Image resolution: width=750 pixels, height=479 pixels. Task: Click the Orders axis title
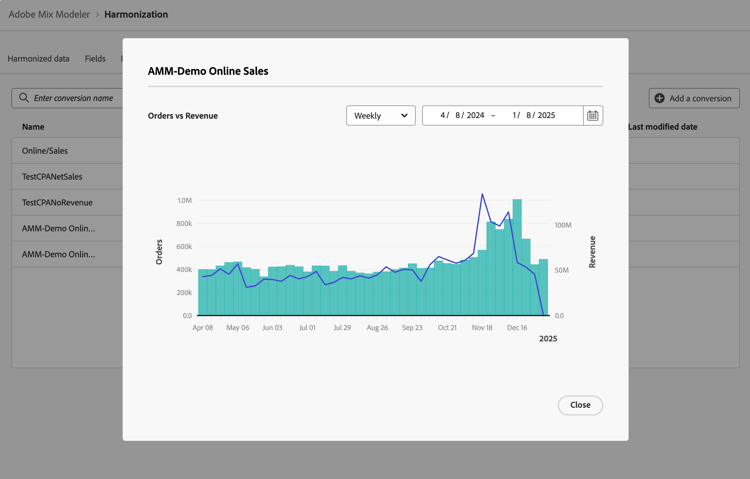[159, 252]
